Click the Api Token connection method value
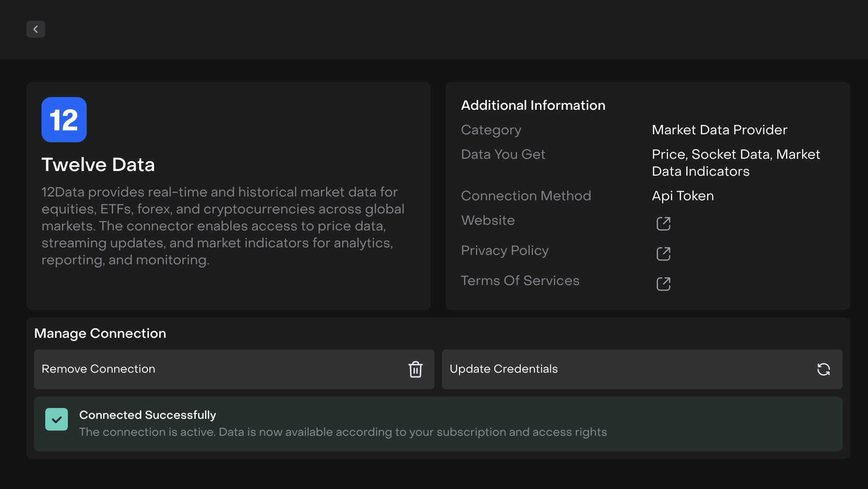Image resolution: width=868 pixels, height=489 pixels. 682,196
